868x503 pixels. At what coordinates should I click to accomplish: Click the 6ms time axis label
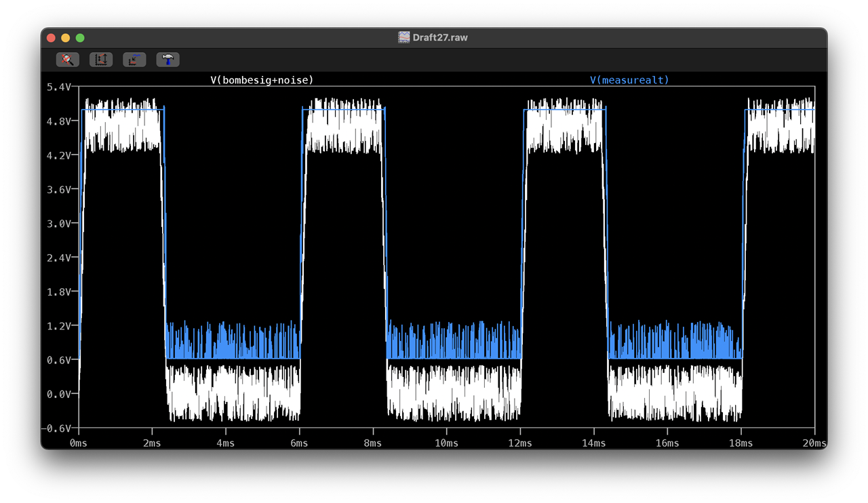(299, 443)
